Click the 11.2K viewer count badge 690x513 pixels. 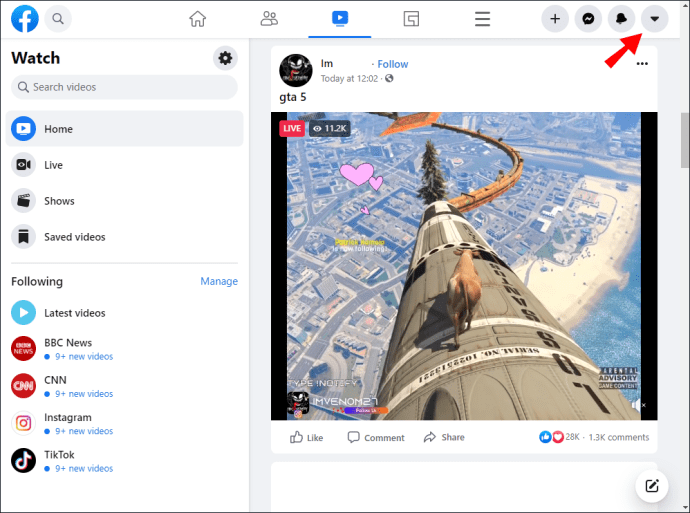click(330, 128)
